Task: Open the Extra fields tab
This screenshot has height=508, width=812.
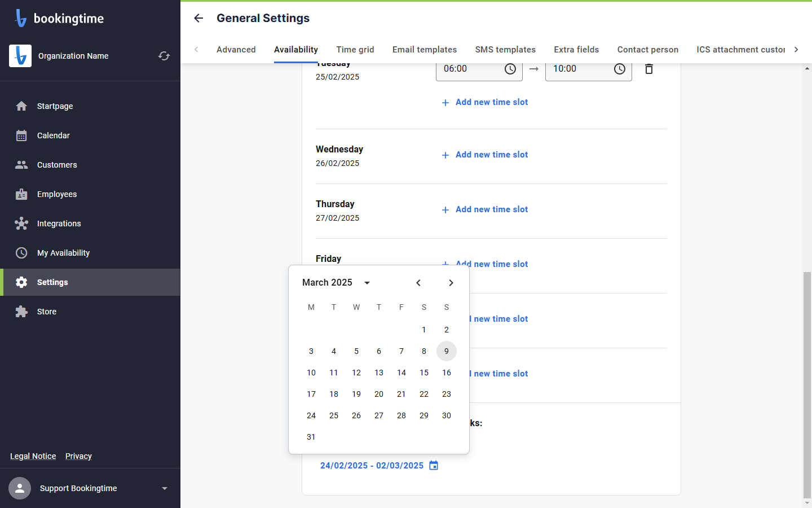Action: point(576,50)
